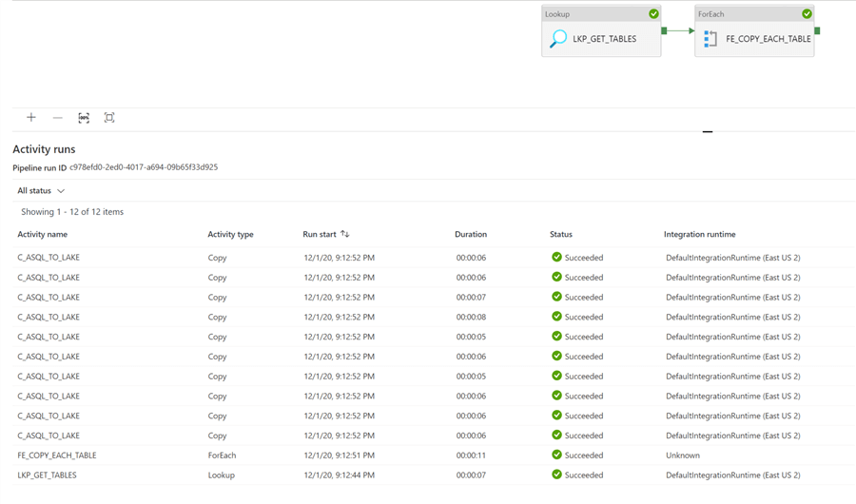Click the green check on ForEach activity
This screenshot has width=856, height=504.
point(807,14)
